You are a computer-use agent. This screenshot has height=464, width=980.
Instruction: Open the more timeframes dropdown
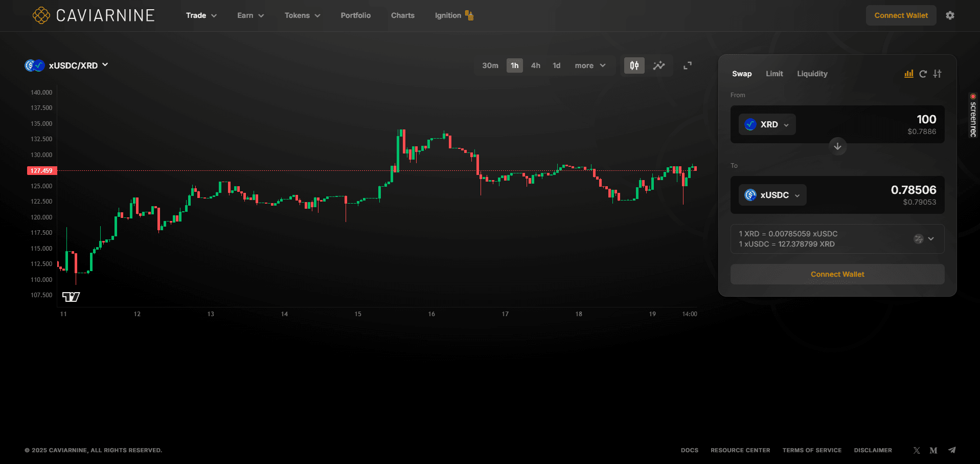coord(590,65)
